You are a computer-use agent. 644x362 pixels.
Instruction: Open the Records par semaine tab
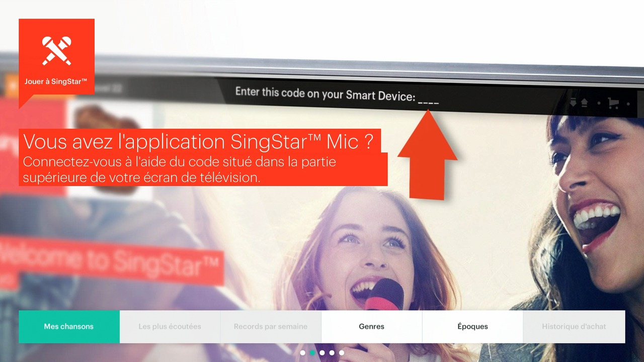(x=271, y=327)
